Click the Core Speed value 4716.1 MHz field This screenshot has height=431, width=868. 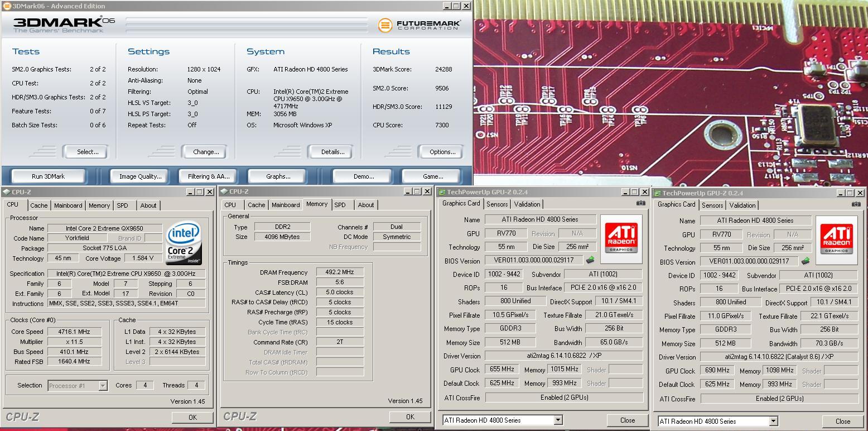point(74,332)
